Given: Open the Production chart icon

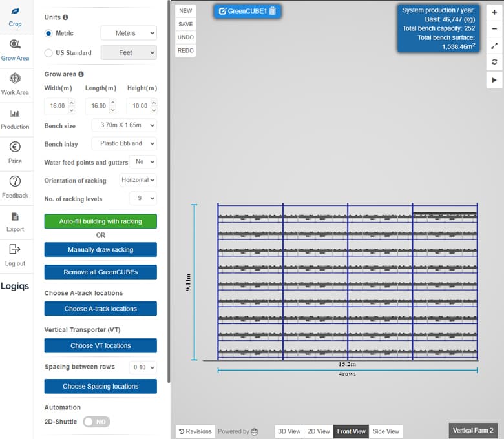Looking at the screenshot, I should tap(15, 114).
